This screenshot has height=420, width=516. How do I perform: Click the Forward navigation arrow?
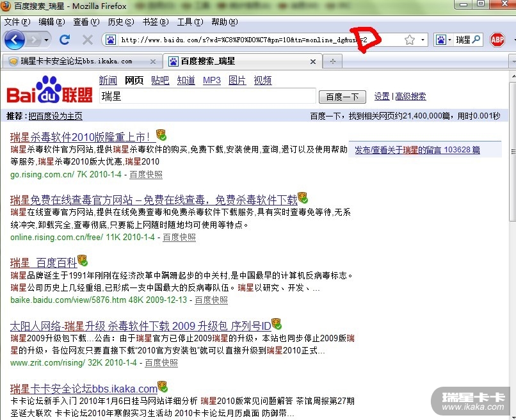(x=34, y=40)
